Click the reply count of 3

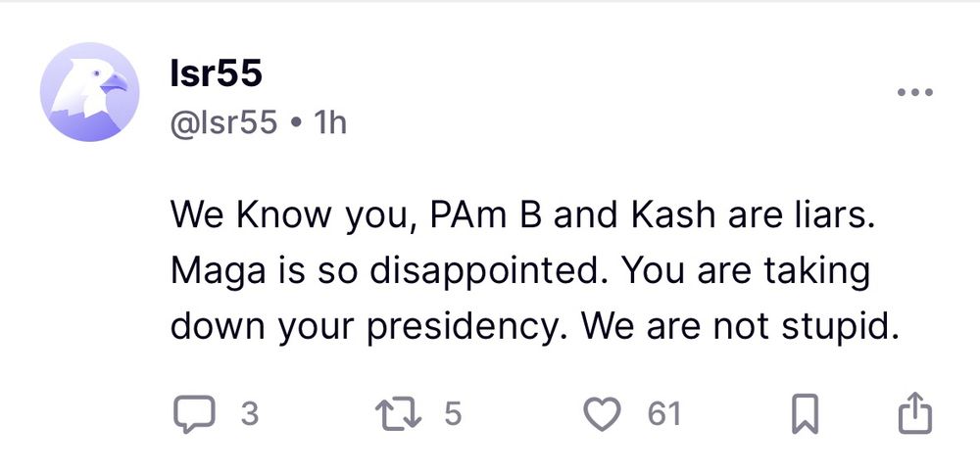click(249, 414)
